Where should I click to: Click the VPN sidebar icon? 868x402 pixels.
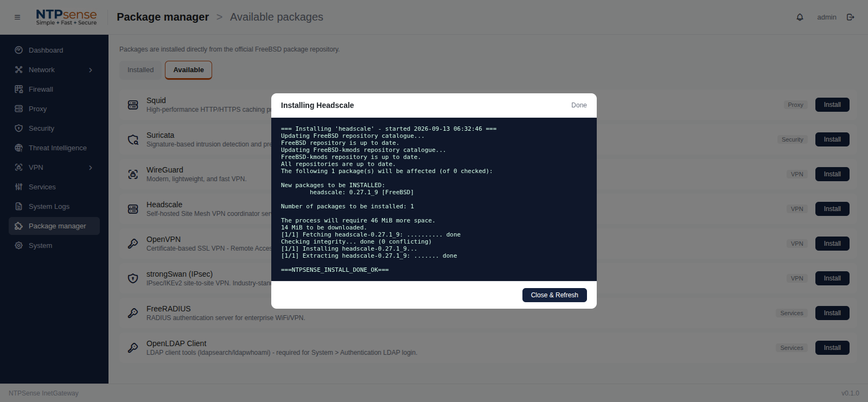pos(19,168)
